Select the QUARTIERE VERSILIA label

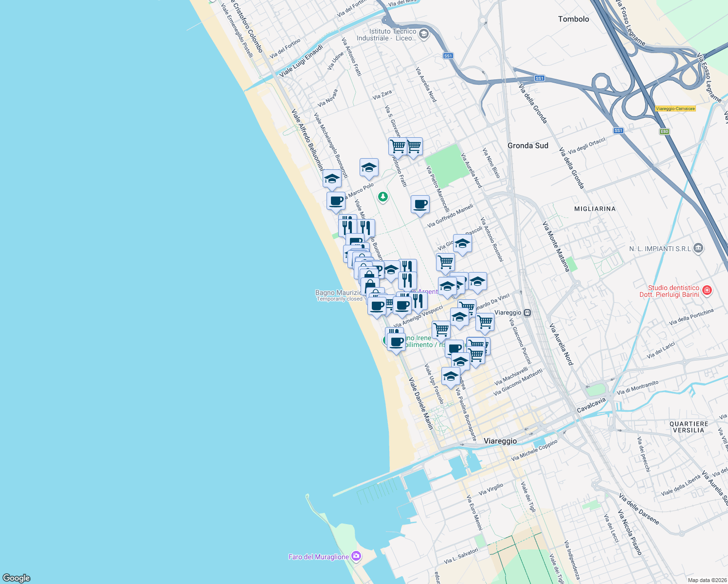point(689,427)
